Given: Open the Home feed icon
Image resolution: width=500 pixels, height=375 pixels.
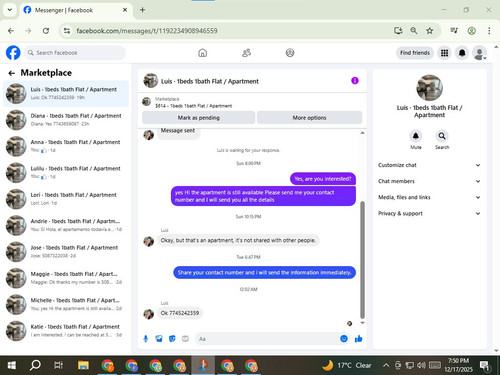Looking at the screenshot, I should (x=202, y=53).
